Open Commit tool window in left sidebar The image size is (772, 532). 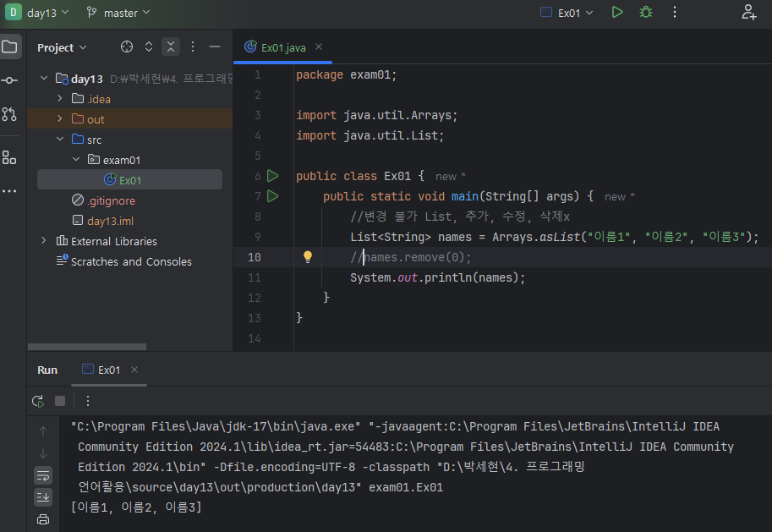9,80
